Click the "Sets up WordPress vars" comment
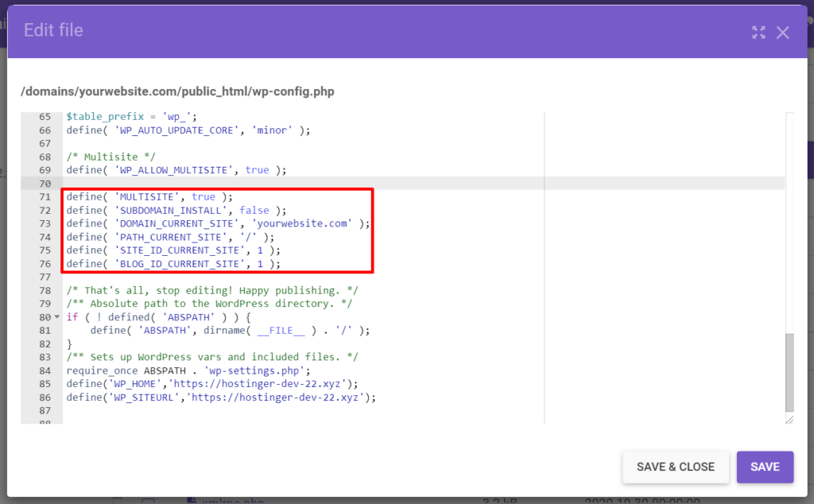Screen dimensions: 814x504 click(x=211, y=357)
